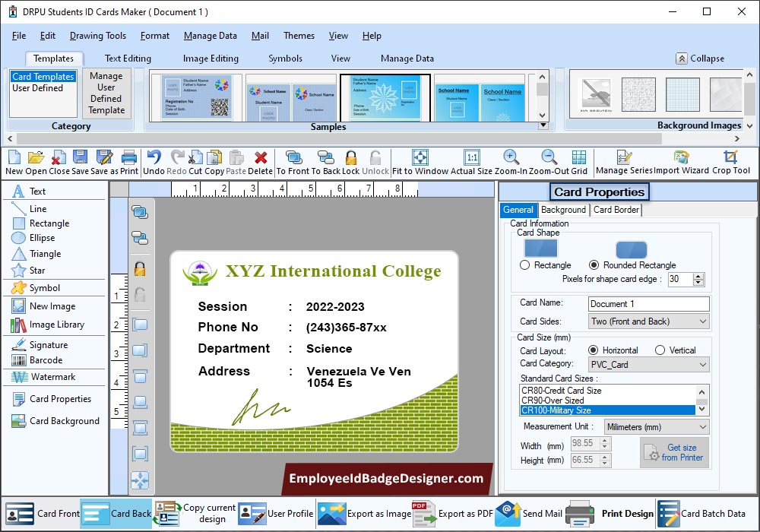Select the Ellipse shape tool
760x532 pixels.
tap(33, 238)
